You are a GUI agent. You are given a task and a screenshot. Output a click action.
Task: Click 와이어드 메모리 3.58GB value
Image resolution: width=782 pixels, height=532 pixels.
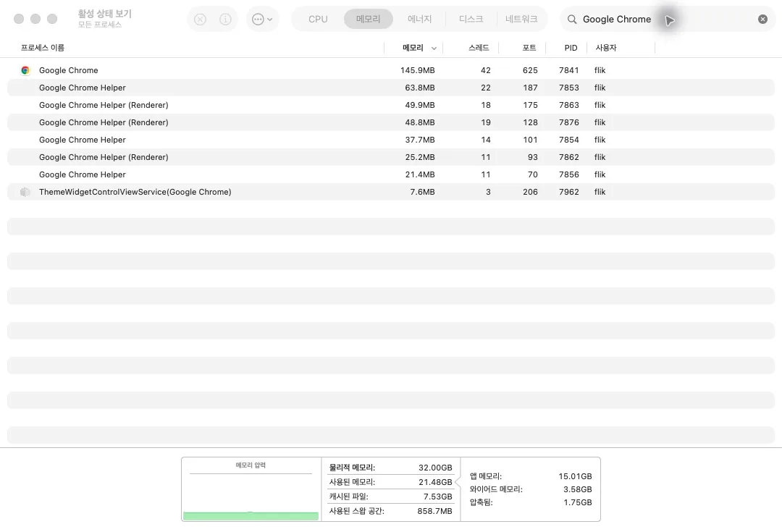(578, 489)
